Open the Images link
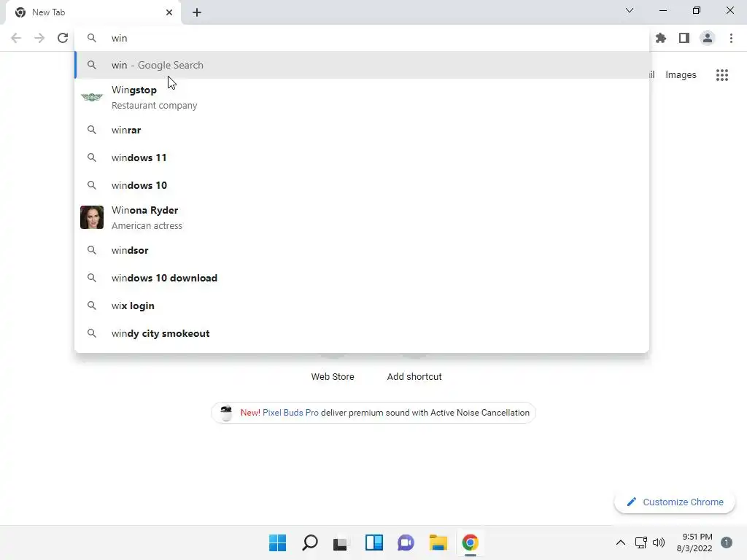The image size is (747, 560). tap(681, 75)
